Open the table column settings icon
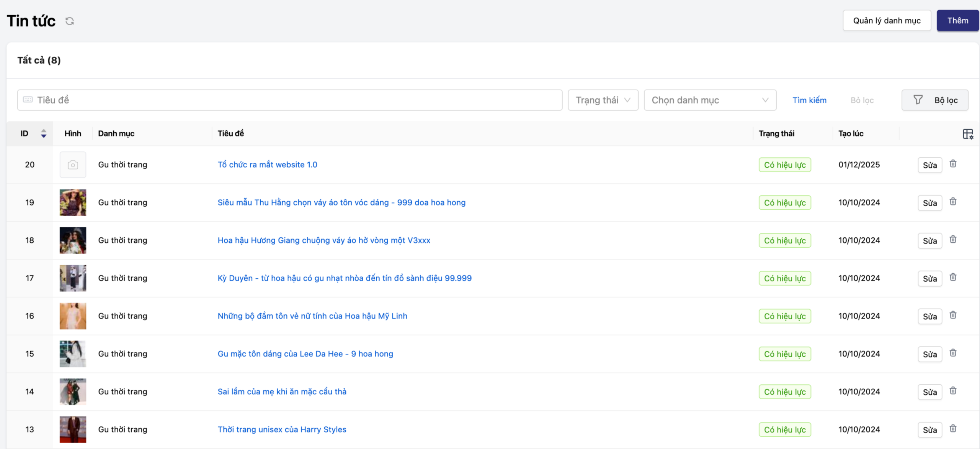The width and height of the screenshot is (980, 449). 968,134
